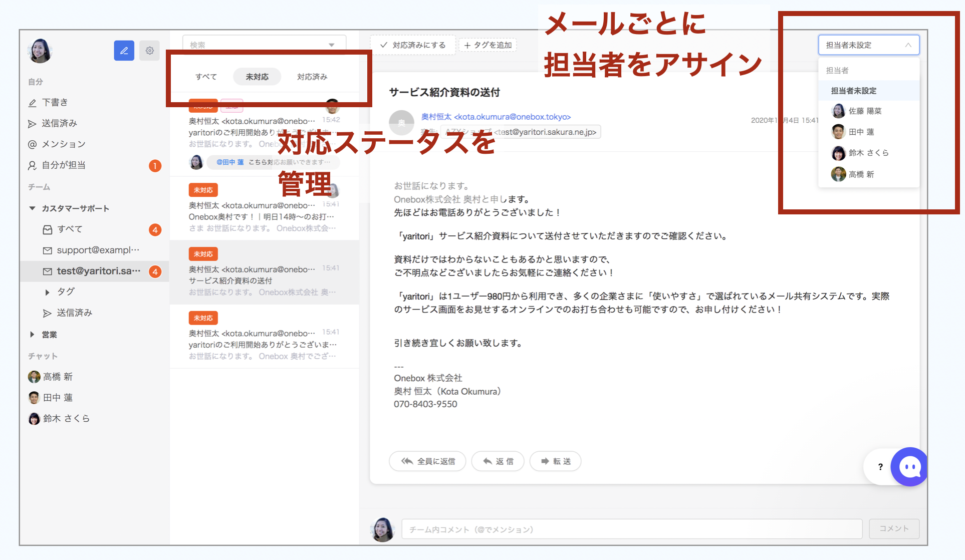Open search dropdown arrow in 検索 box
The height and width of the screenshot is (560, 965).
pyautogui.click(x=331, y=45)
